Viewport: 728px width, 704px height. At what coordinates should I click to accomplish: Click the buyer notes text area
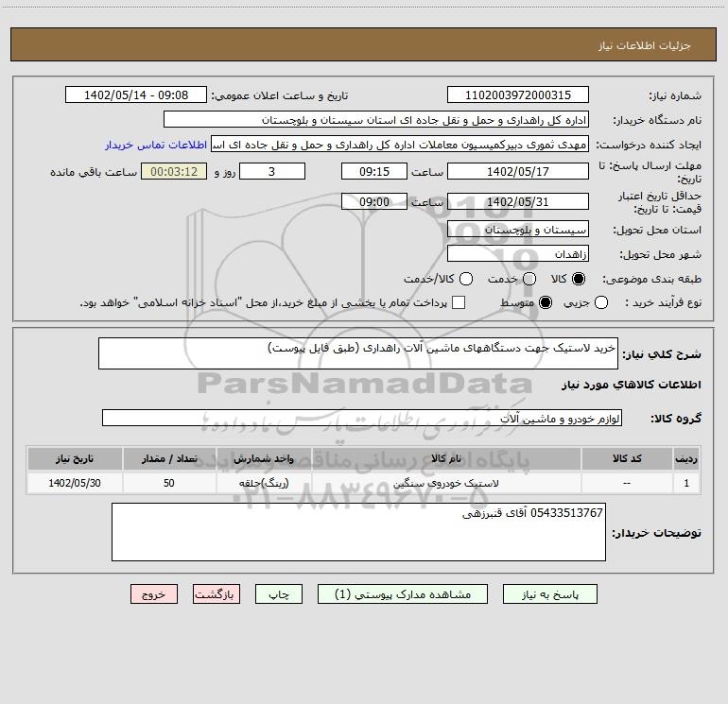coord(358,532)
